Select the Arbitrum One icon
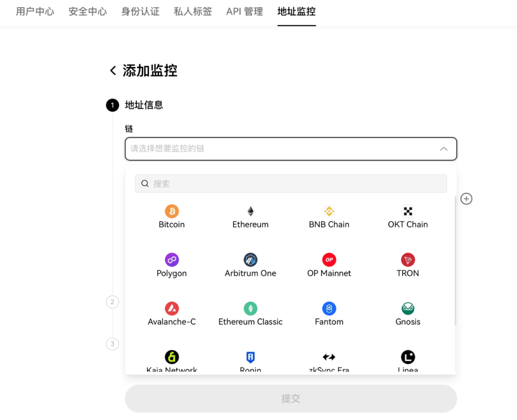Image resolution: width=517 pixels, height=420 pixels. pyautogui.click(x=250, y=260)
